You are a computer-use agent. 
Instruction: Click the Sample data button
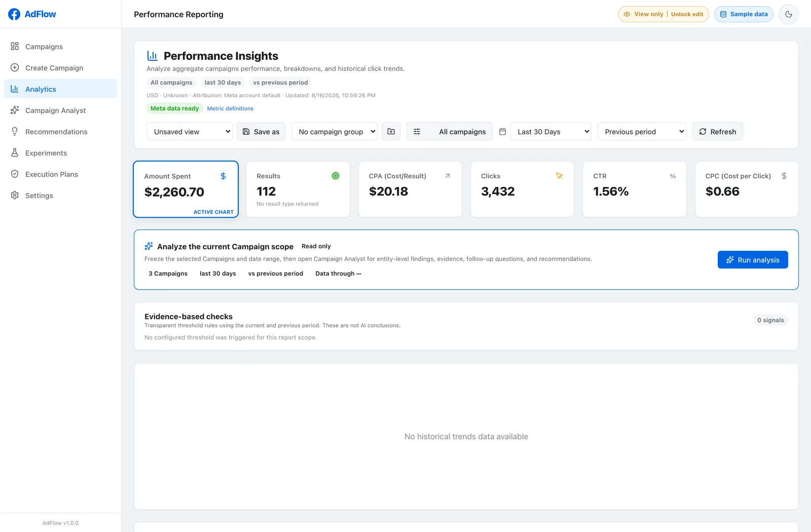744,14
